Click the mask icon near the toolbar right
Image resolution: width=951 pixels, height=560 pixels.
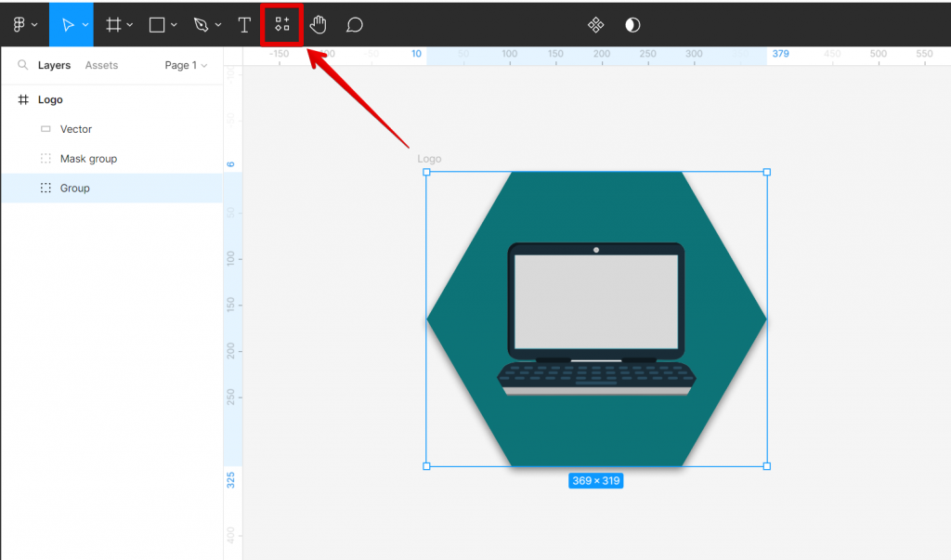click(595, 25)
